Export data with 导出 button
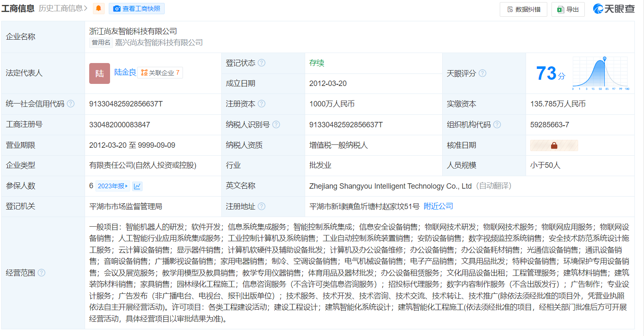This screenshot has height=336, width=644. point(568,9)
